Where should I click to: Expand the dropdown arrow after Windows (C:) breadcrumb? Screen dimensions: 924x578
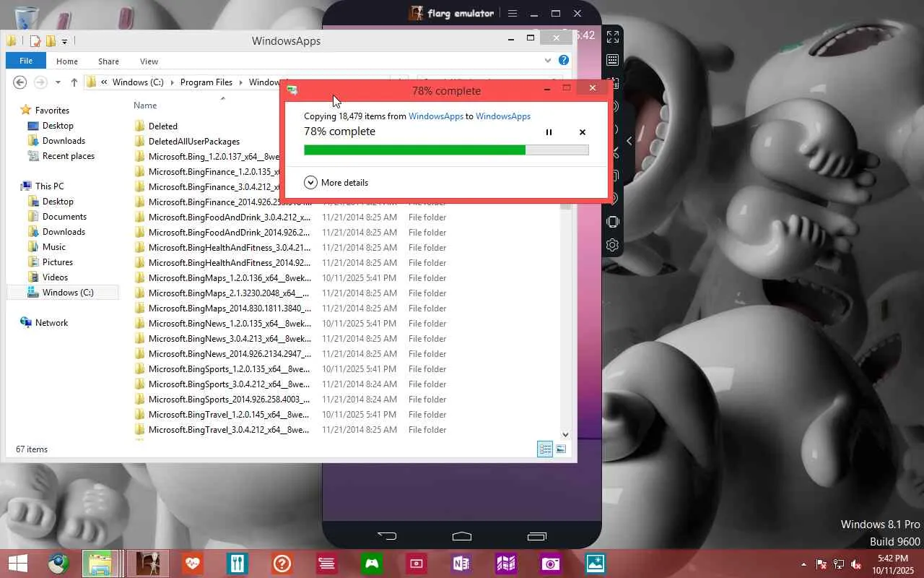[x=172, y=82]
